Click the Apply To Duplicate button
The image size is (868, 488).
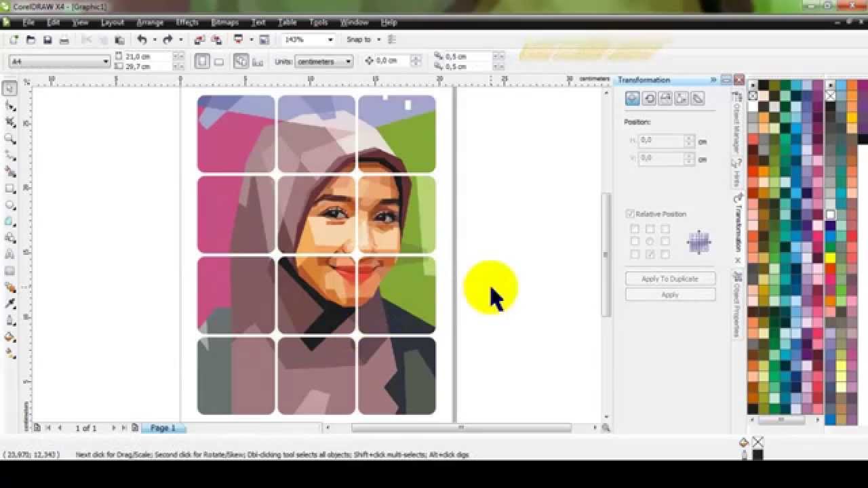point(670,279)
